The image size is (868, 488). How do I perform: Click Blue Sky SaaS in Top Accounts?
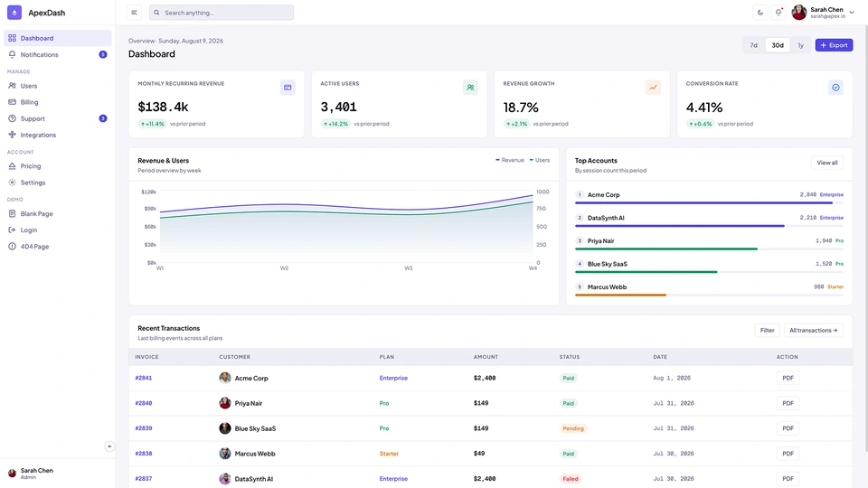click(608, 264)
